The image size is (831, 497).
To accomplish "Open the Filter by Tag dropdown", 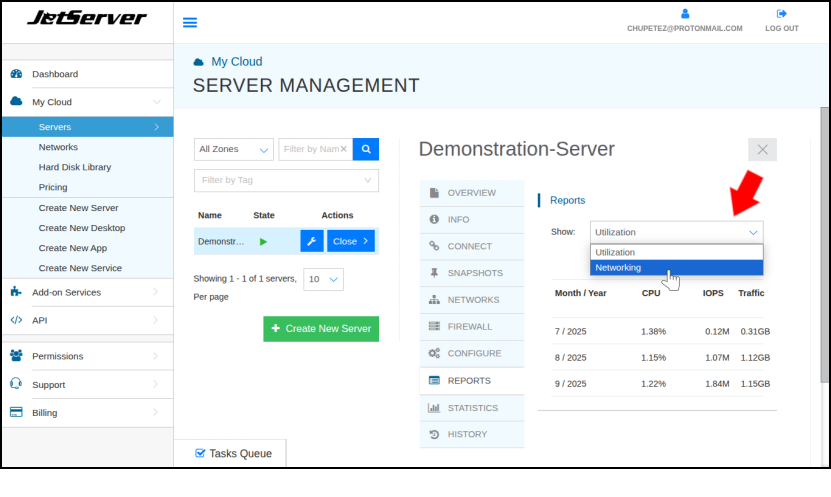I will click(286, 180).
